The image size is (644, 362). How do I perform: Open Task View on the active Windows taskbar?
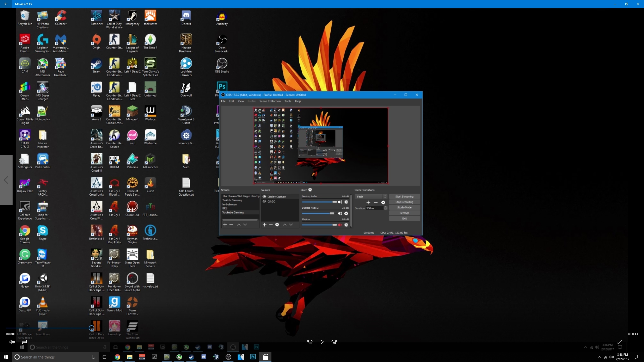tap(105, 357)
